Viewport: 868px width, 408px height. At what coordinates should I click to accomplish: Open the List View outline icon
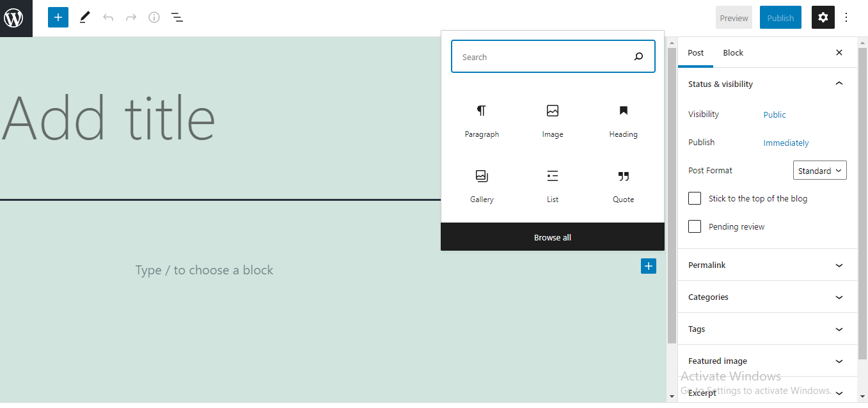177,18
